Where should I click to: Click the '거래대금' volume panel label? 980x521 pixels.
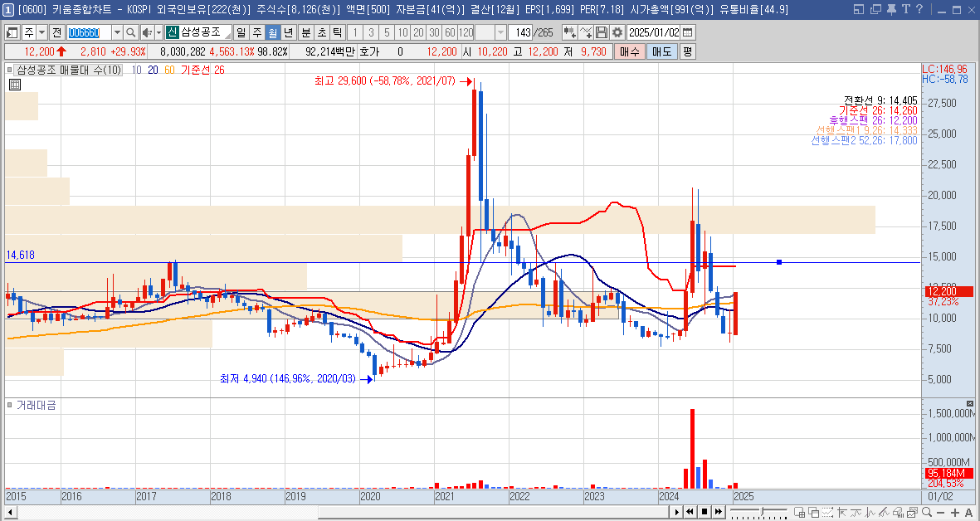pyautogui.click(x=37, y=406)
